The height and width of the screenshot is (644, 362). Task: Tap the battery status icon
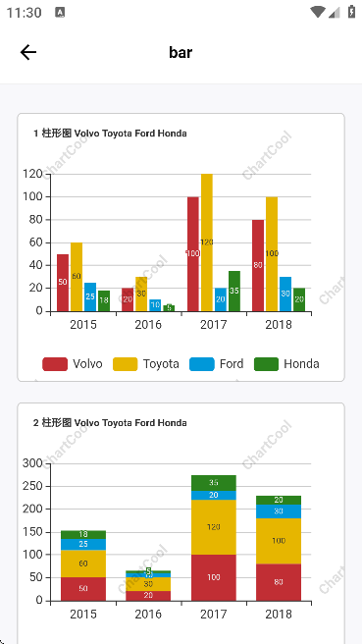351,12
